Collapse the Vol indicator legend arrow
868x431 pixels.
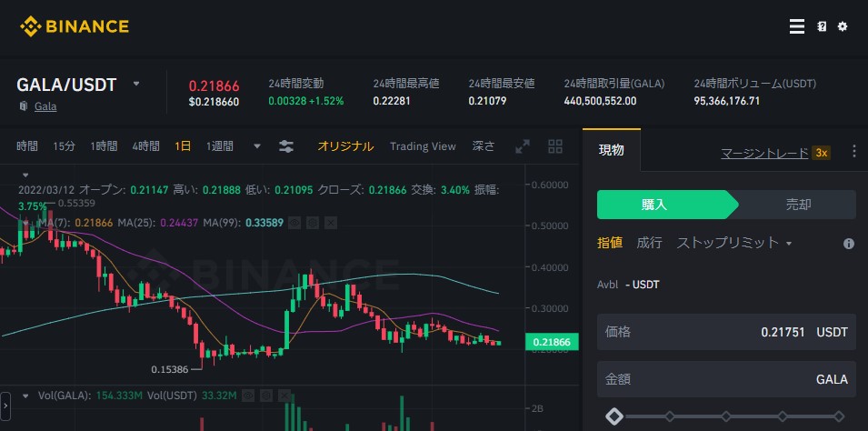(25, 396)
